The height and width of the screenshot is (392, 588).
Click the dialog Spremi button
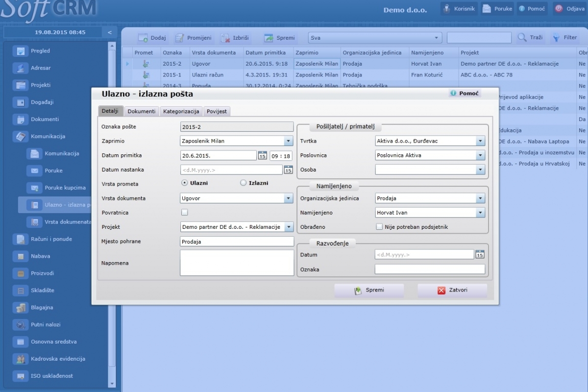(x=369, y=291)
